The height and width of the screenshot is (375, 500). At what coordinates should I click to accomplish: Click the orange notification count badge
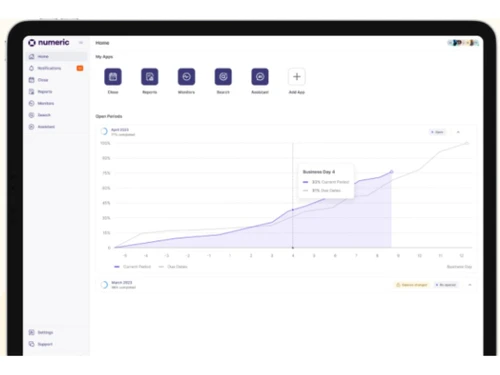[80, 68]
